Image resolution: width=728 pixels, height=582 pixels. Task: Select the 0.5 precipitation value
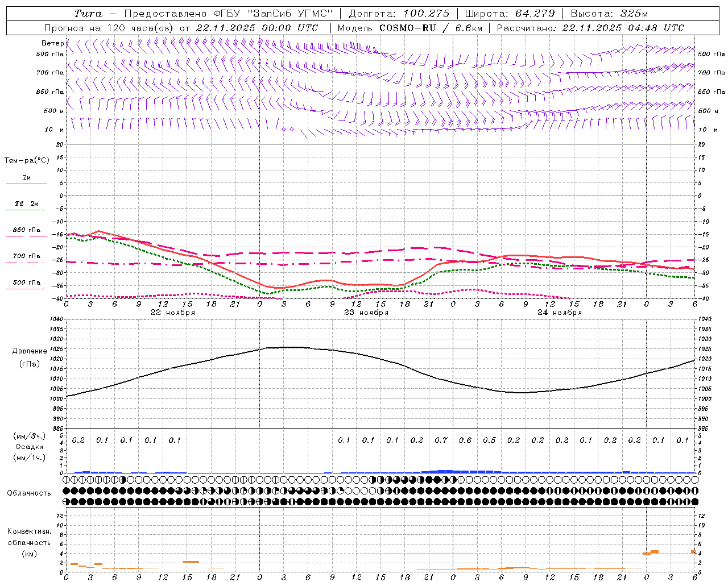click(x=489, y=440)
